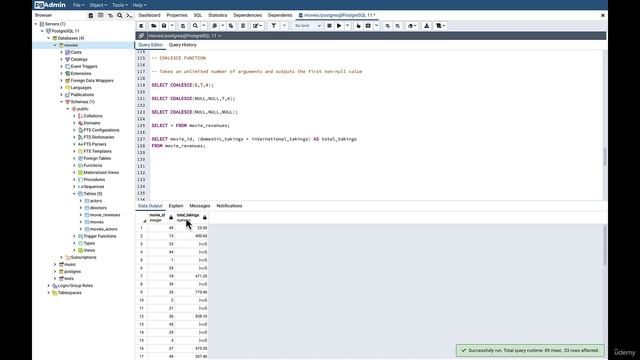Click the Copy rows icon in query toolbar
The width and height of the screenshot is (640, 360).
(214, 26)
